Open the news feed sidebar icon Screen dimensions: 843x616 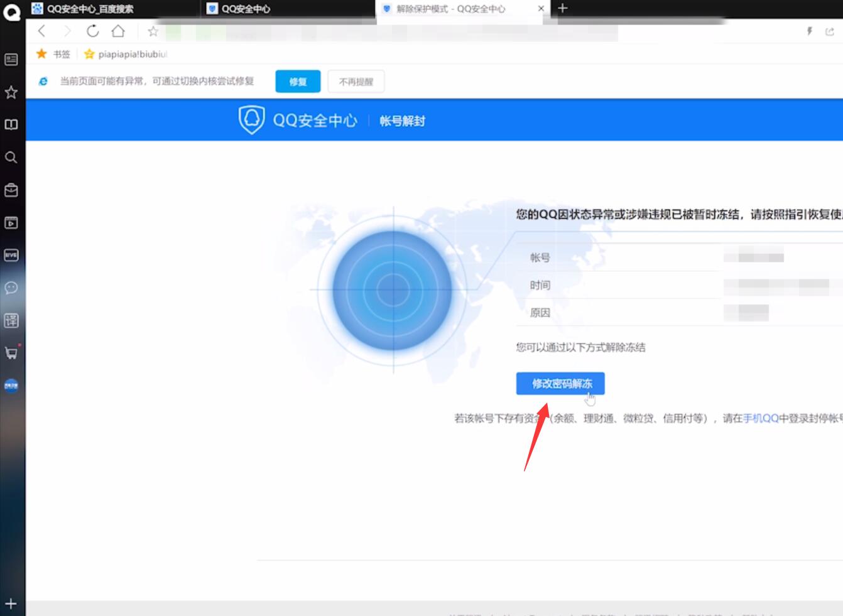[x=11, y=60]
